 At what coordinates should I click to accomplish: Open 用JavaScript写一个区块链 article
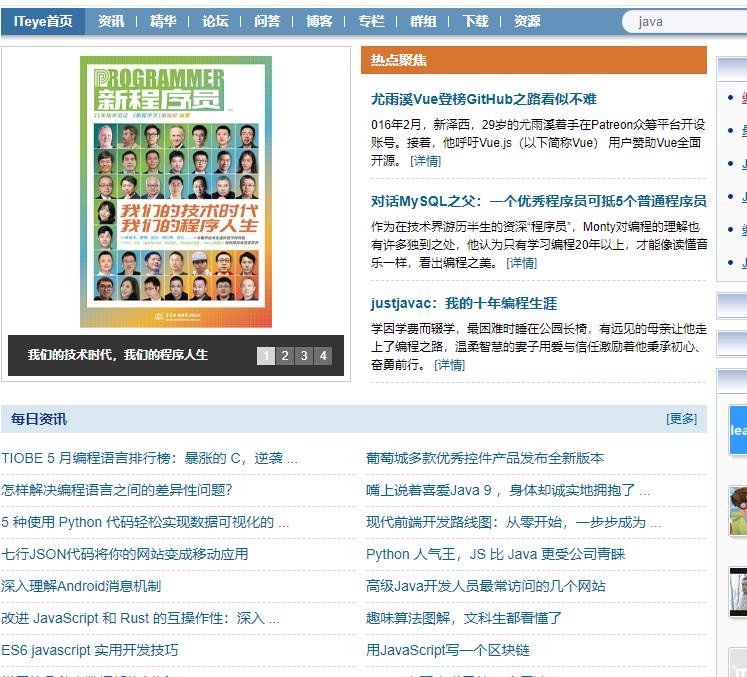coord(448,650)
